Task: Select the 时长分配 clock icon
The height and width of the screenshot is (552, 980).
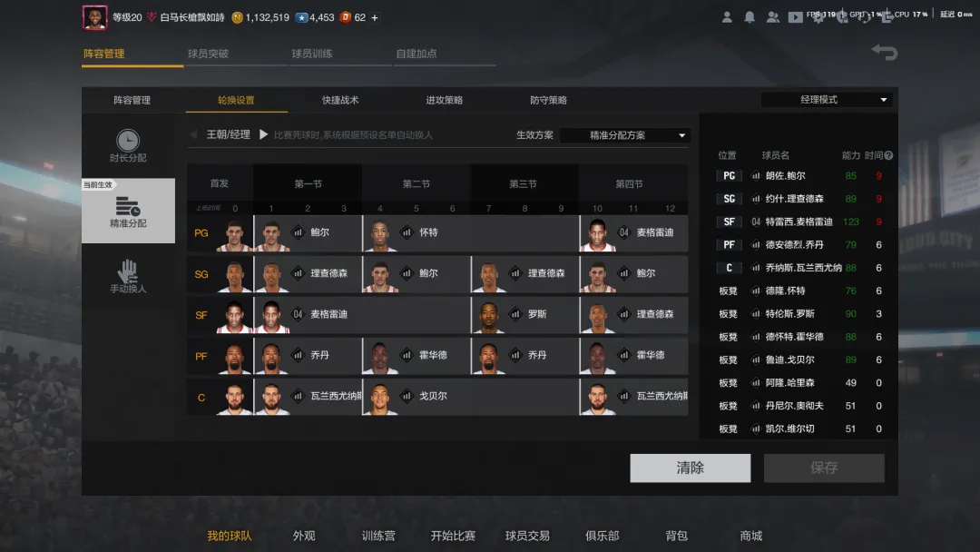Action: tap(128, 140)
